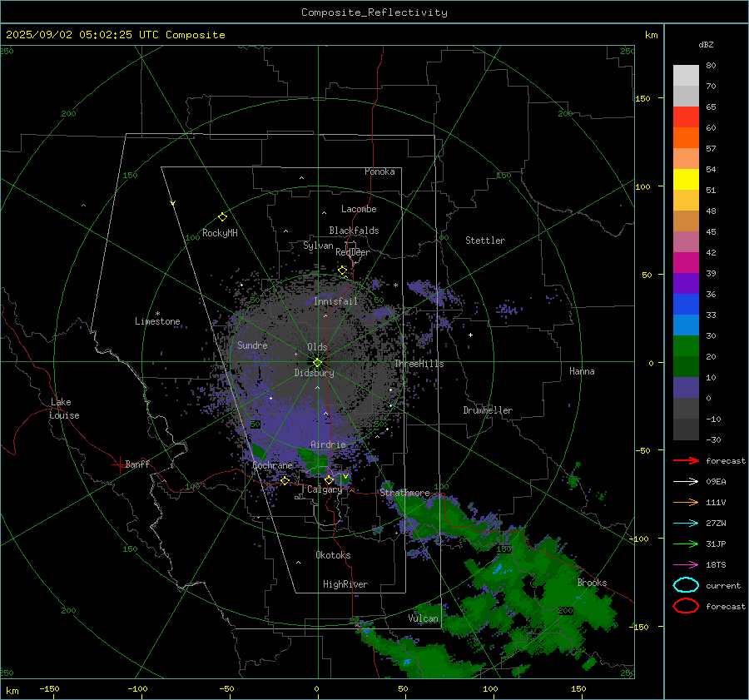
Task: Click the Sundre town label
Action: pos(252,345)
